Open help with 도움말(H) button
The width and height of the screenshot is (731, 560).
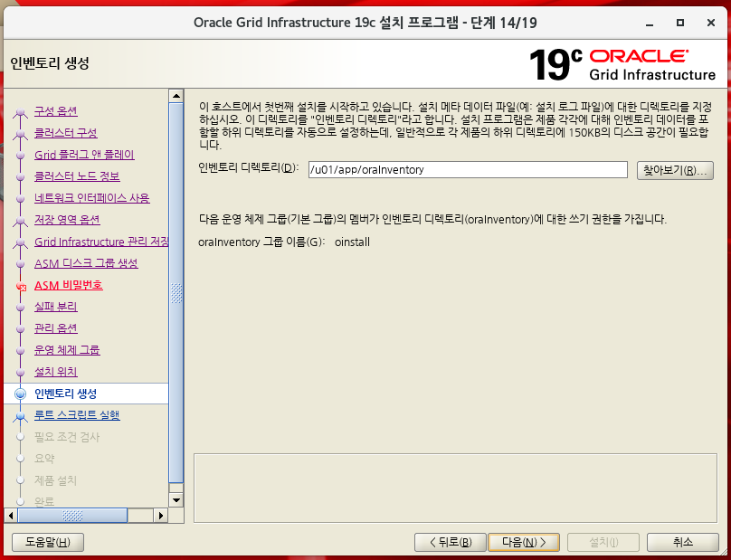click(x=48, y=542)
